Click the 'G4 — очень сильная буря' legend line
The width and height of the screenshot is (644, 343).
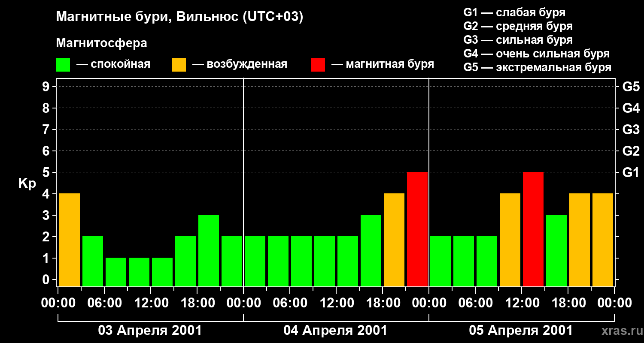537,54
